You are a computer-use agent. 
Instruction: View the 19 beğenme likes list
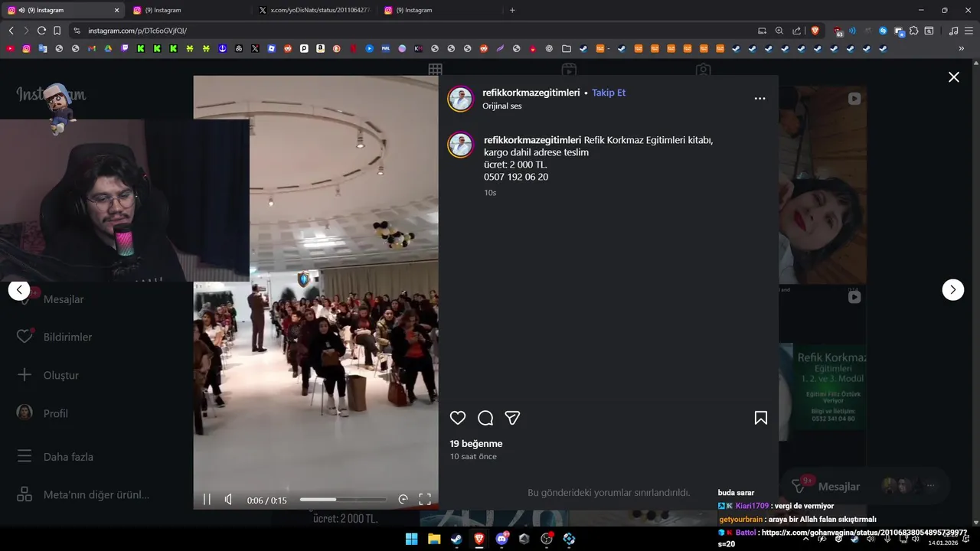(x=476, y=444)
